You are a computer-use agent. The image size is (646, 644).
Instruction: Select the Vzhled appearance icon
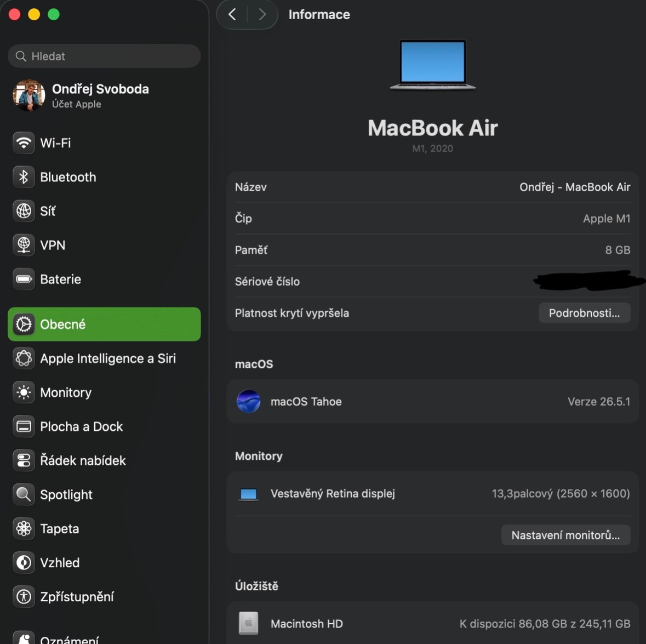pyautogui.click(x=24, y=562)
